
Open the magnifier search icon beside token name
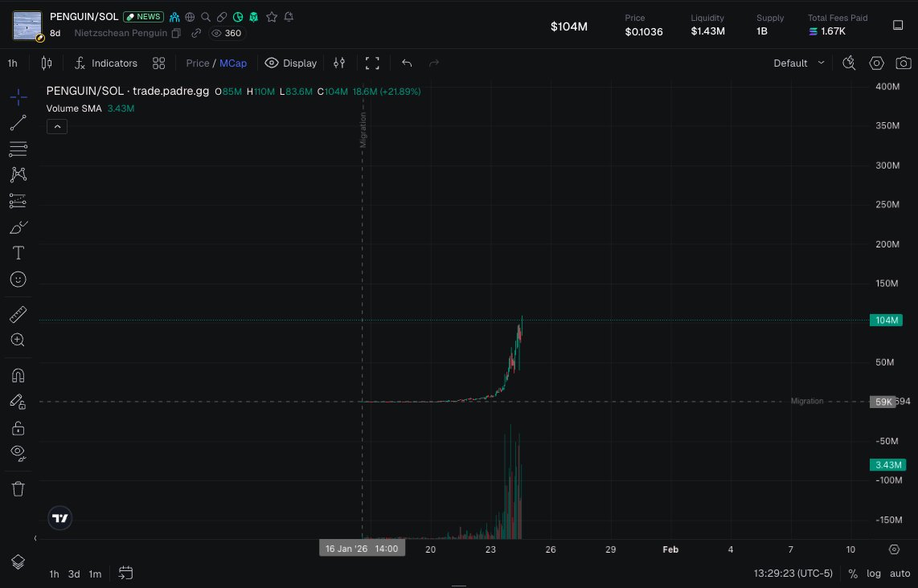click(x=206, y=17)
